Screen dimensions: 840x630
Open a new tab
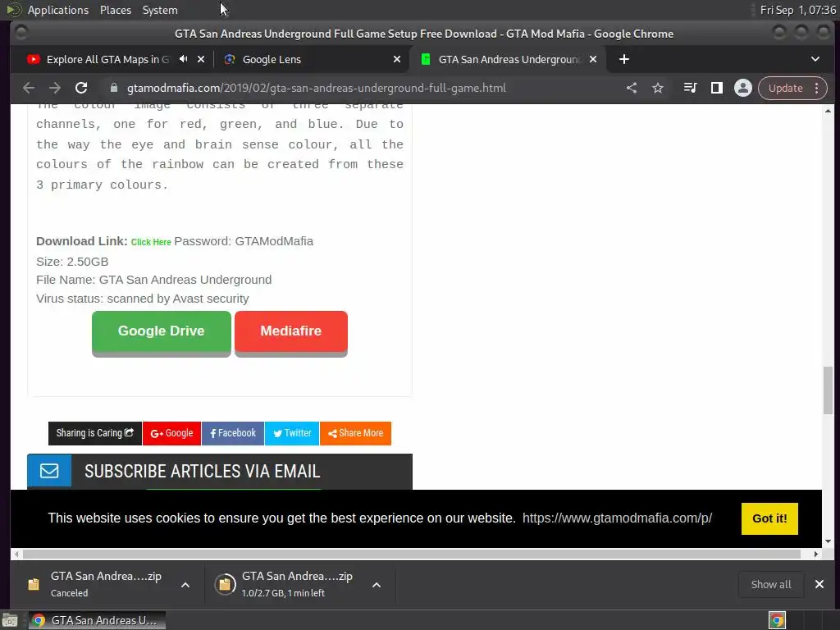click(x=624, y=59)
